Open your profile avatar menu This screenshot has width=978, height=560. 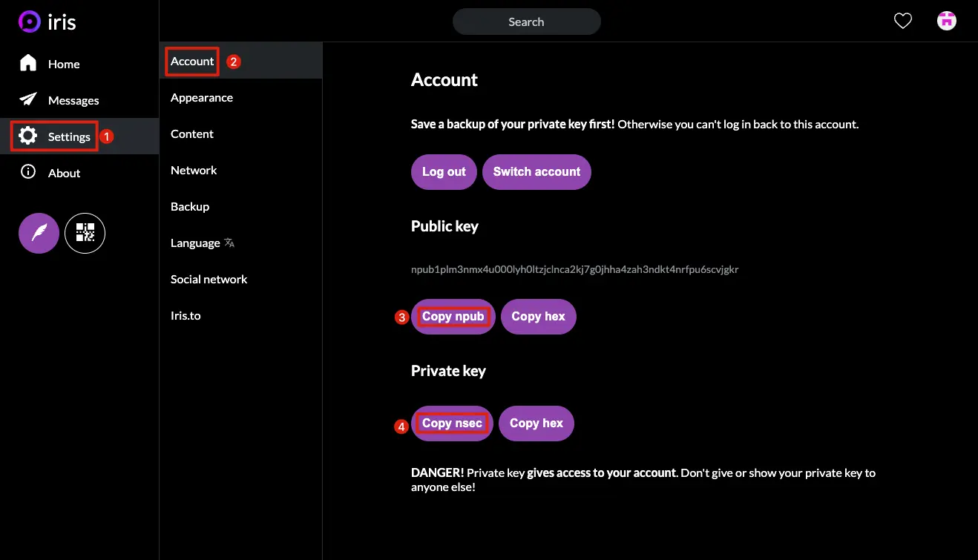[x=946, y=20]
